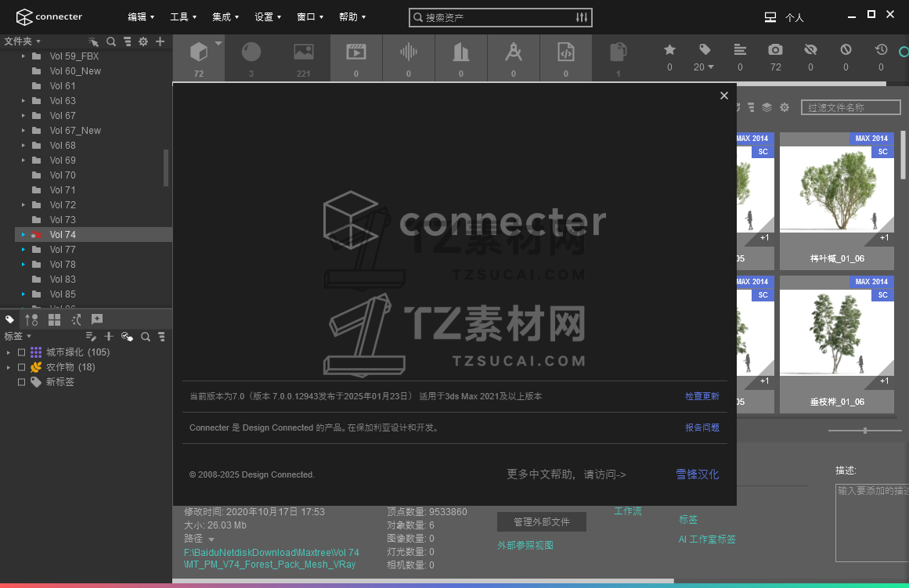Screen dimensions: 909x588
Task: Add a new tag with plus icon
Action: coord(108,337)
